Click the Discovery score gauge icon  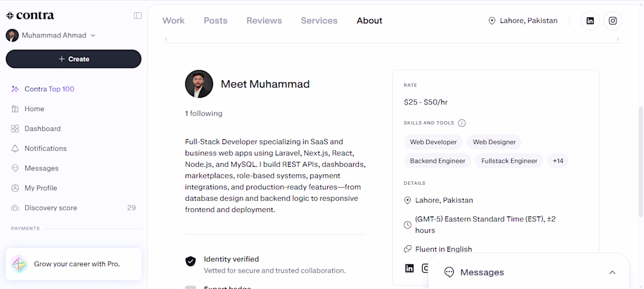click(x=15, y=208)
